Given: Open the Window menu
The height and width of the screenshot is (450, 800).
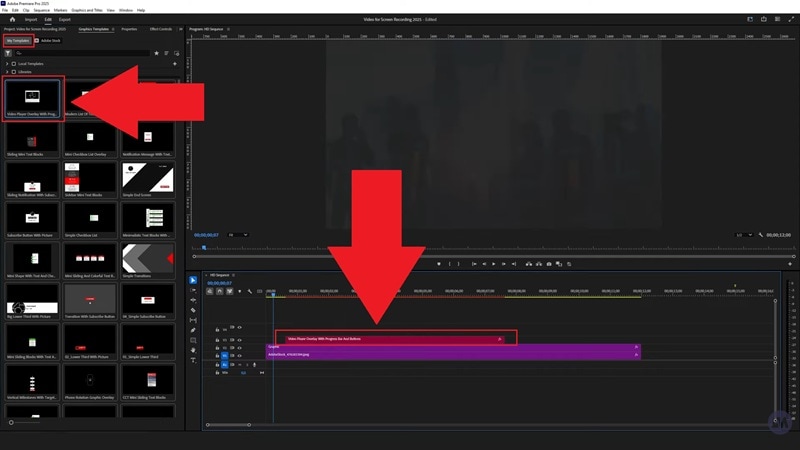Looking at the screenshot, I should coord(126,10).
